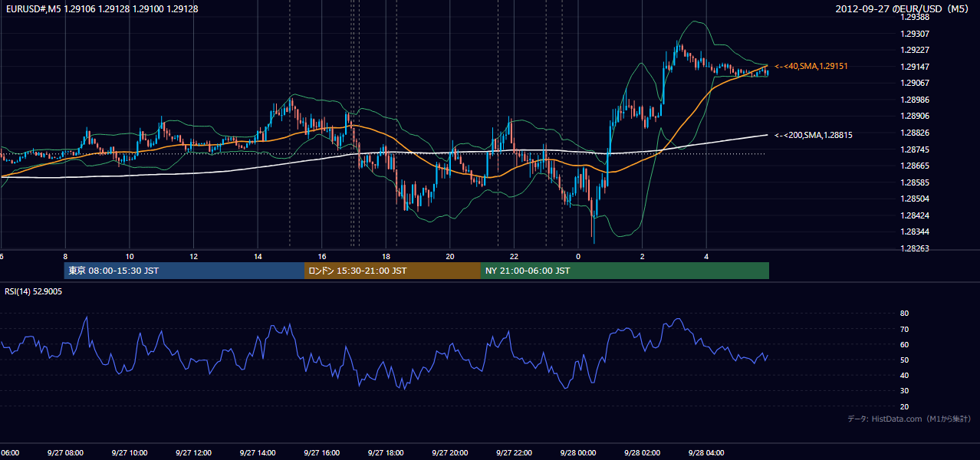Click the RSI 20 level label
This screenshot has width=980, height=460.
point(905,406)
